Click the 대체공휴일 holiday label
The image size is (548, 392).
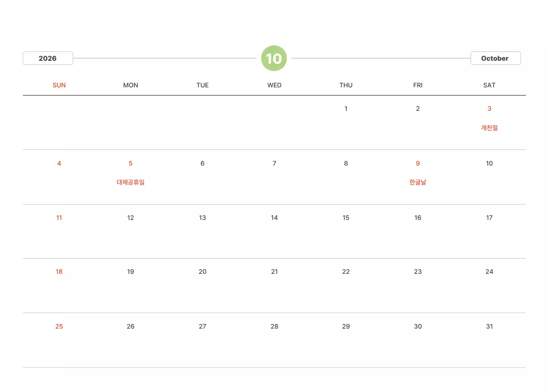coord(131,182)
